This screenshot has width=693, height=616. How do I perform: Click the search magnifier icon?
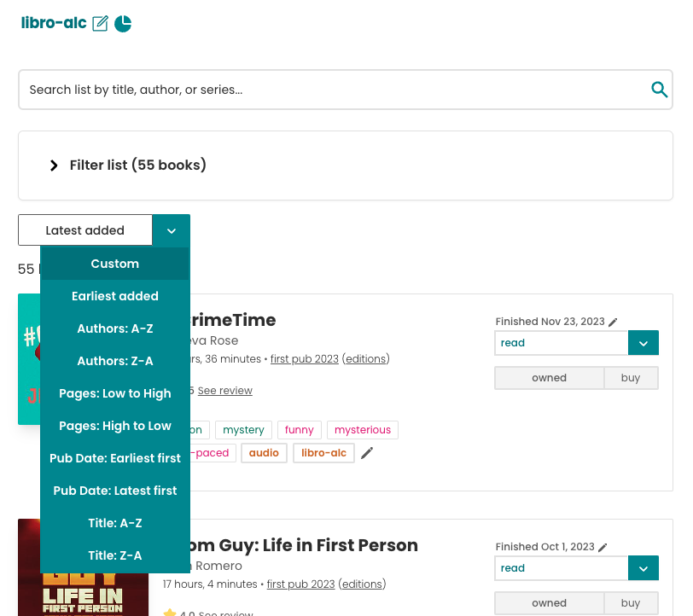(x=659, y=90)
